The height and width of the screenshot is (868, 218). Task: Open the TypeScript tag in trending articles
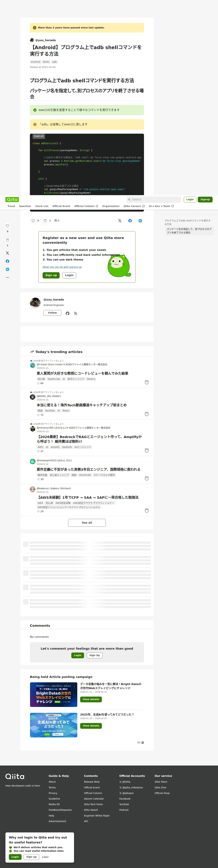pyautogui.click(x=54, y=379)
